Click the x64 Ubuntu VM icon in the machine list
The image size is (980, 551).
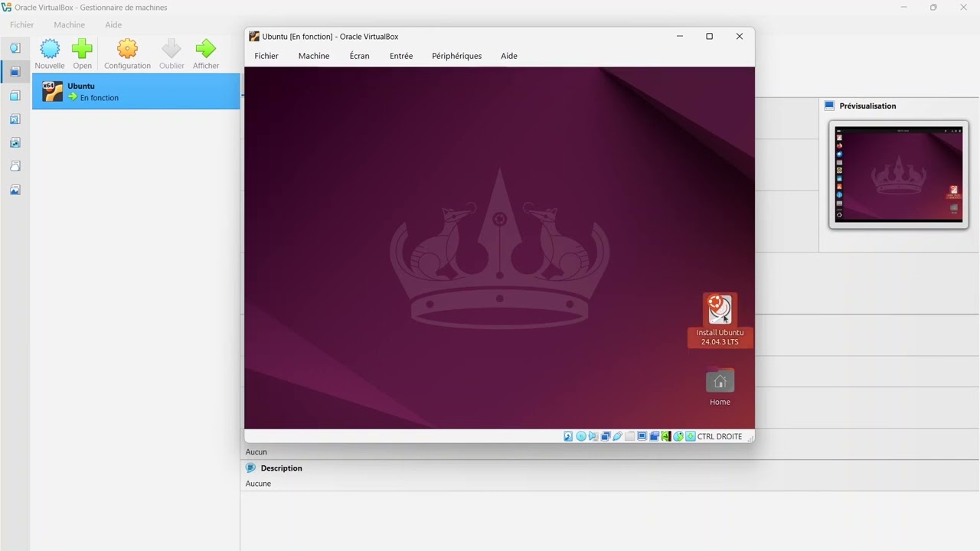pos(53,91)
